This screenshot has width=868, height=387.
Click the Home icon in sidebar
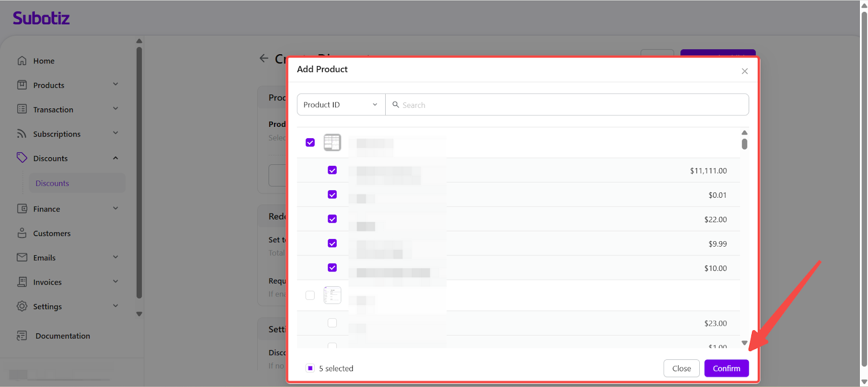22,61
